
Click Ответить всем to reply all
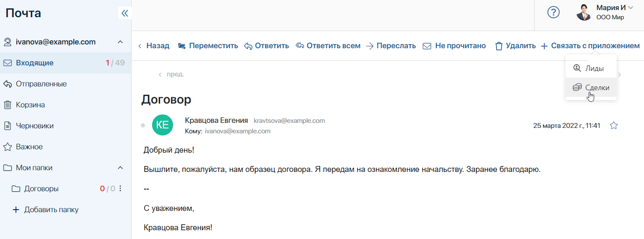click(x=328, y=46)
